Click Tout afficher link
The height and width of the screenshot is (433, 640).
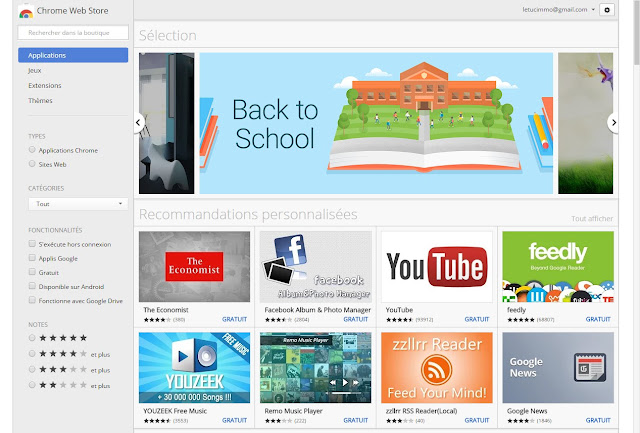pyautogui.click(x=592, y=219)
